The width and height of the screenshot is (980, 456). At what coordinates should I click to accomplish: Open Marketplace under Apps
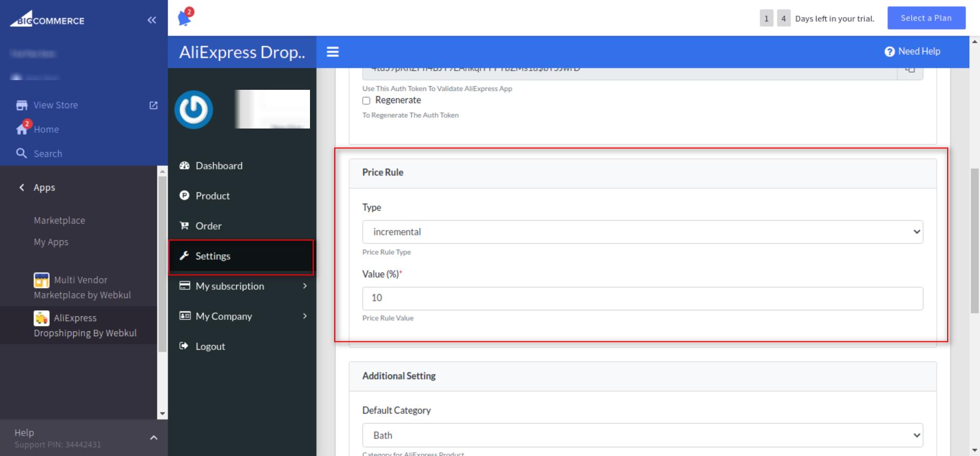59,220
